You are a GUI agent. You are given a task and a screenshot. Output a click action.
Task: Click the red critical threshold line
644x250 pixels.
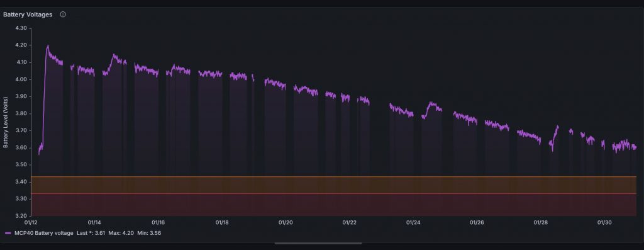[334, 194]
